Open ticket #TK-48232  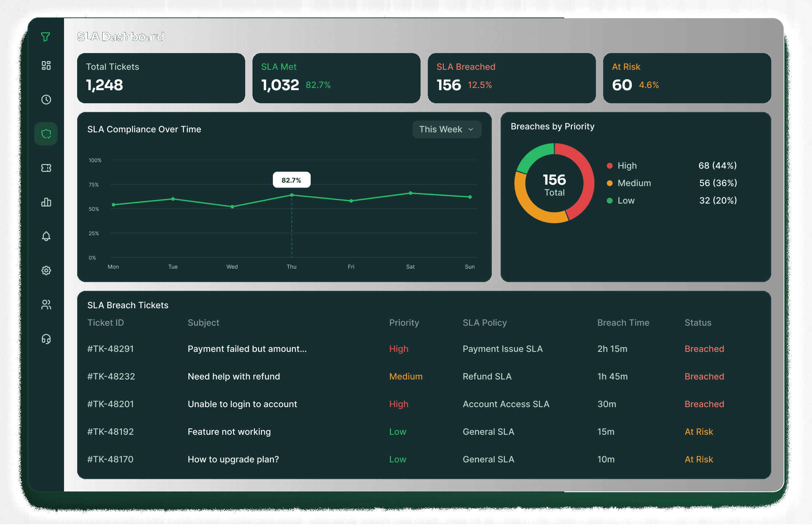[x=111, y=377]
